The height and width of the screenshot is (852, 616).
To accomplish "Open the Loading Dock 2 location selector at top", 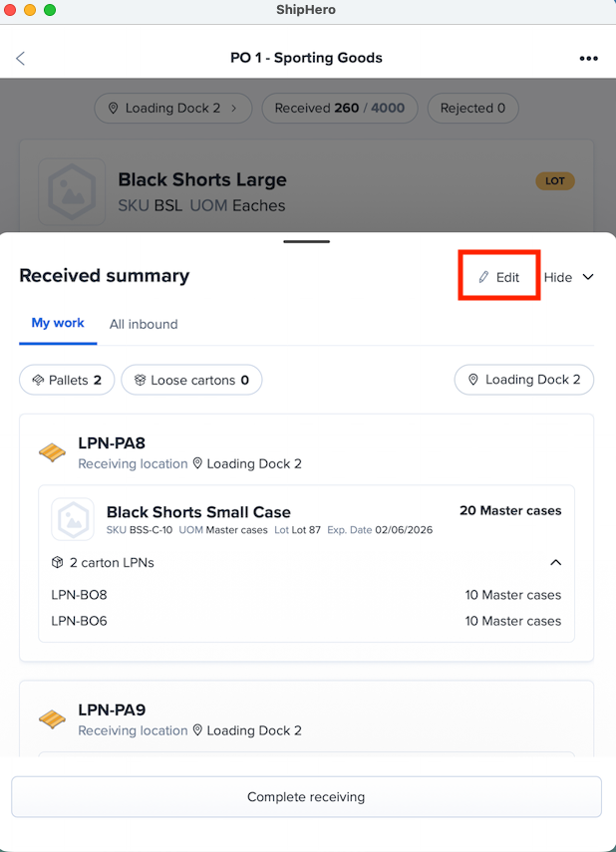I will [x=173, y=108].
